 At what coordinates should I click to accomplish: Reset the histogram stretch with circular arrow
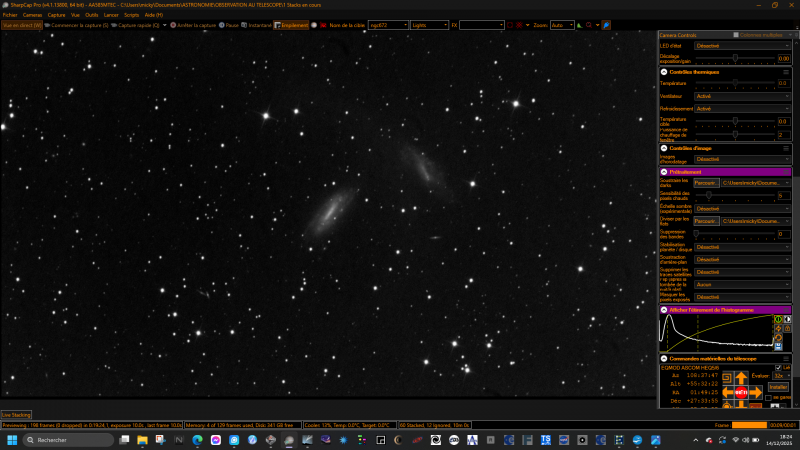(x=778, y=337)
